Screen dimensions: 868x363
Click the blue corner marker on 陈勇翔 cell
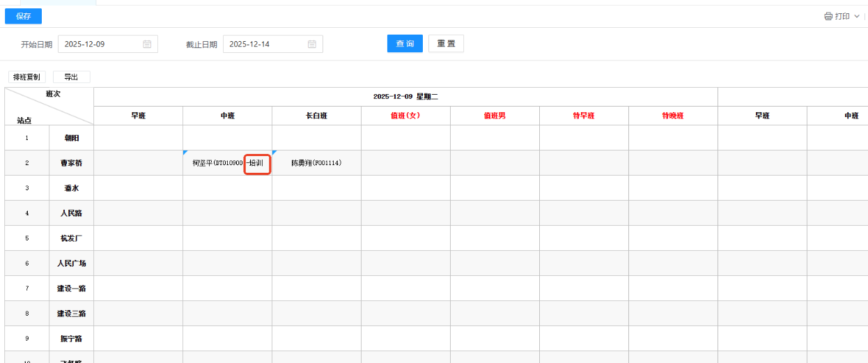274,152
